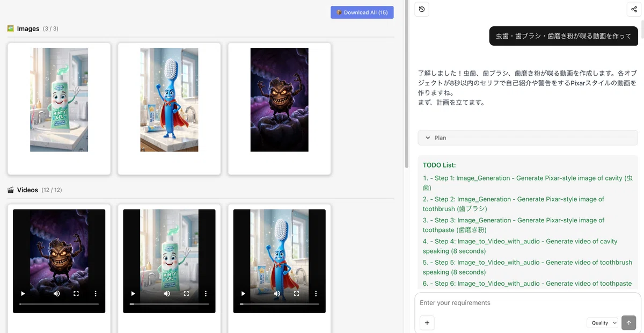Viewport: 644px width, 333px height.
Task: Seek in the toothpaste video progress bar
Action: point(169,304)
